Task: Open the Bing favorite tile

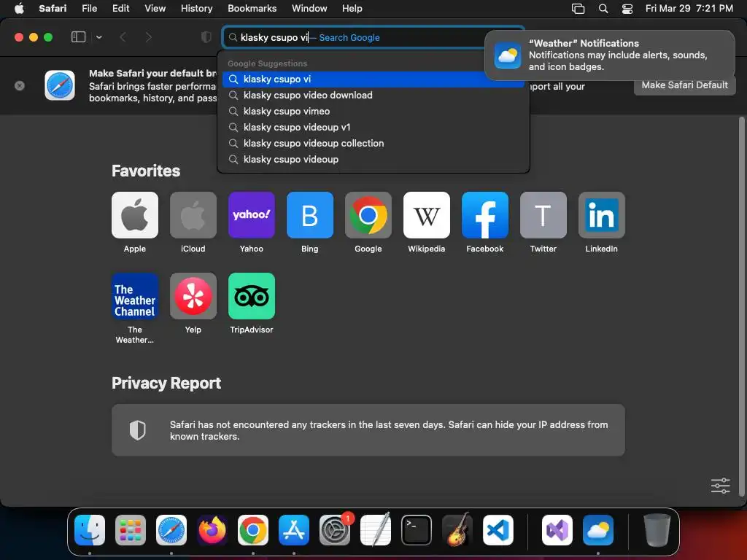Action: tap(309, 215)
